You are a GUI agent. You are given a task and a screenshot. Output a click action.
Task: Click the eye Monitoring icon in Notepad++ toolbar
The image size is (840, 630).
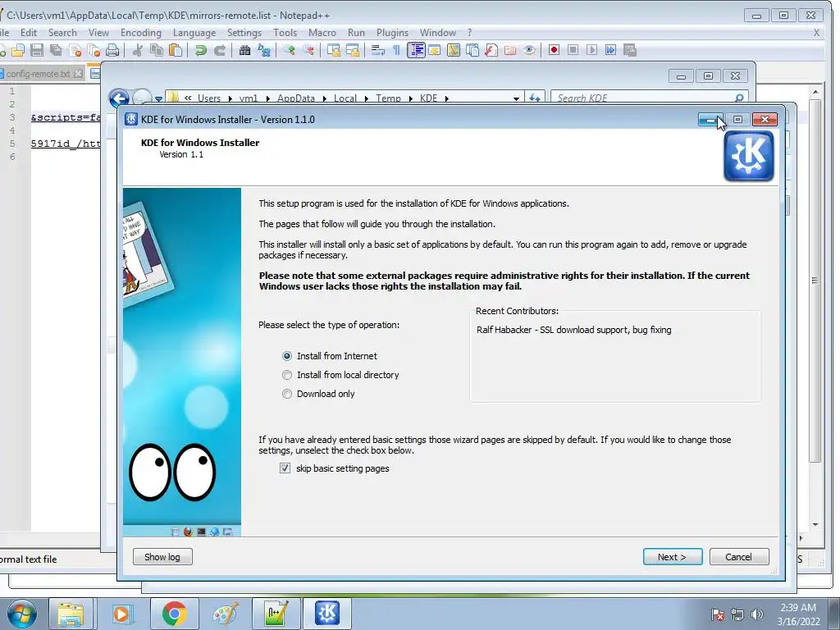click(529, 50)
